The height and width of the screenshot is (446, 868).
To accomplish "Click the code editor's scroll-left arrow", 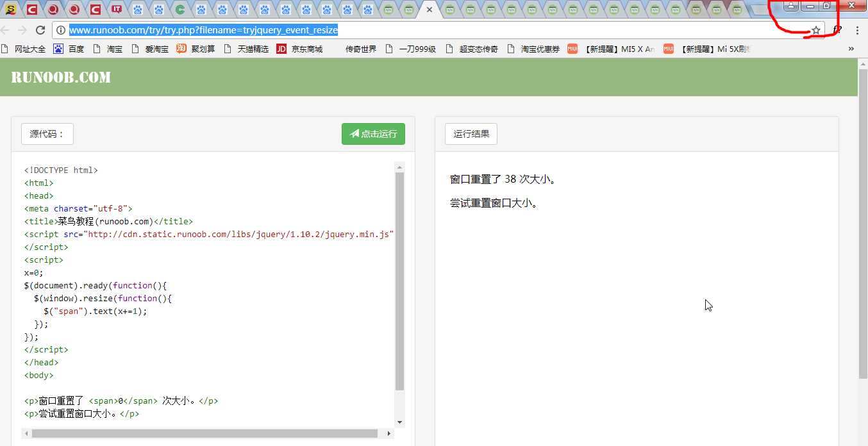I will 26,434.
